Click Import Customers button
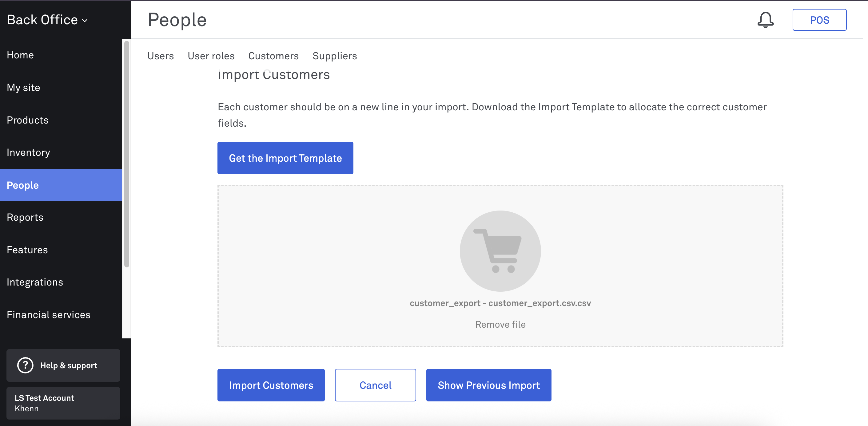This screenshot has width=868, height=426. tap(271, 385)
